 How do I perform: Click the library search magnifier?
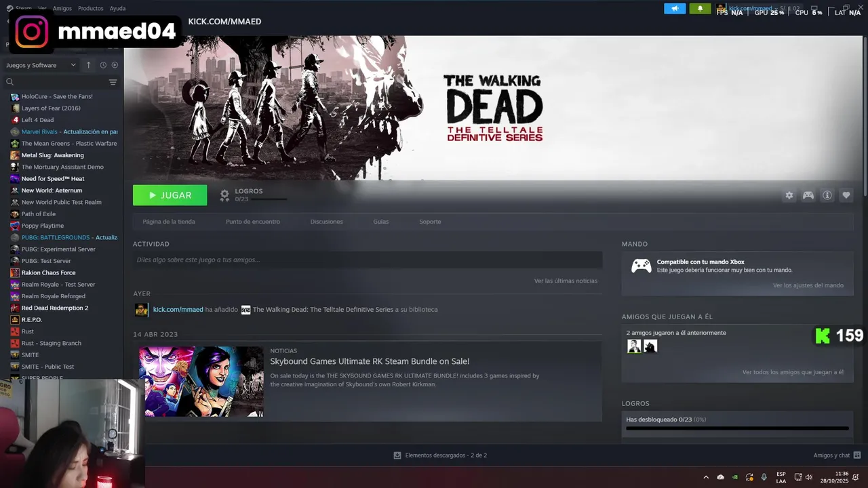9,82
